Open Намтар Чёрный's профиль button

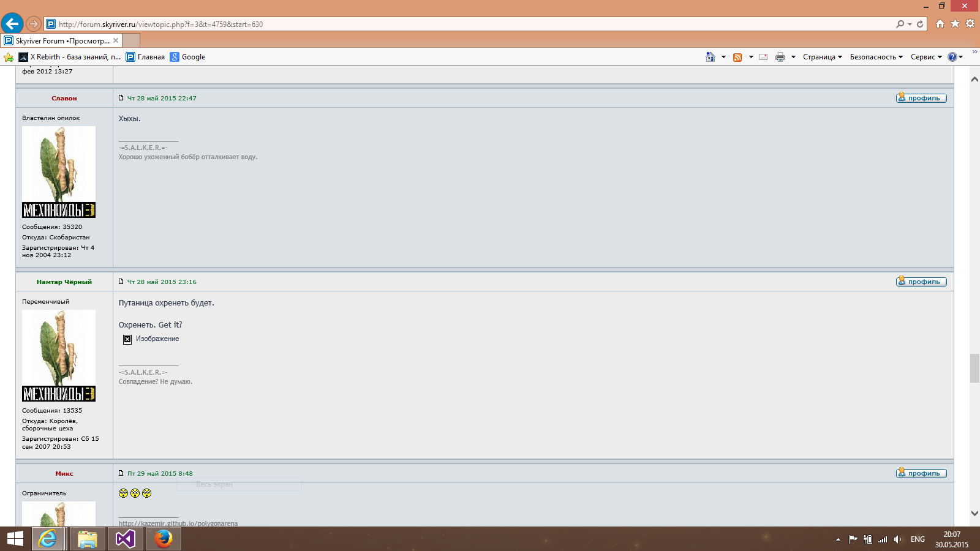[x=921, y=282]
